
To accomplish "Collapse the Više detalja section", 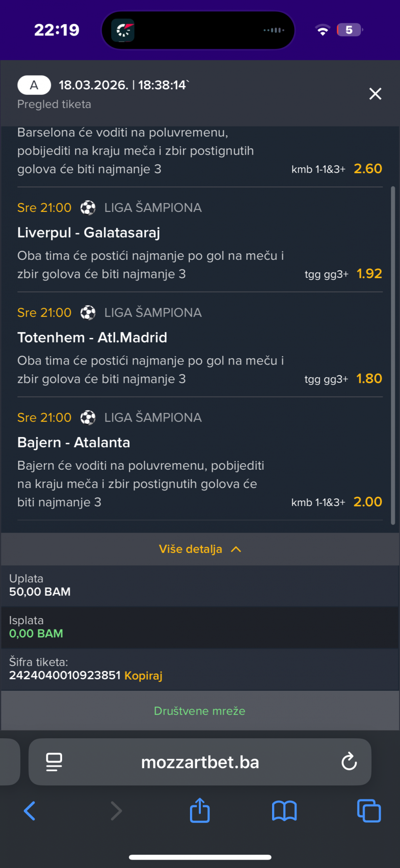I will (x=200, y=549).
